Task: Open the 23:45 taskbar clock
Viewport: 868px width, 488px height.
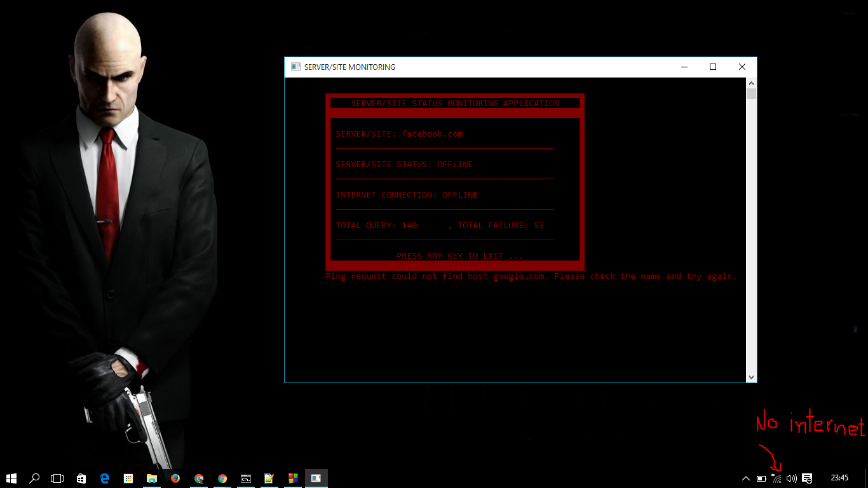Action: [839, 478]
